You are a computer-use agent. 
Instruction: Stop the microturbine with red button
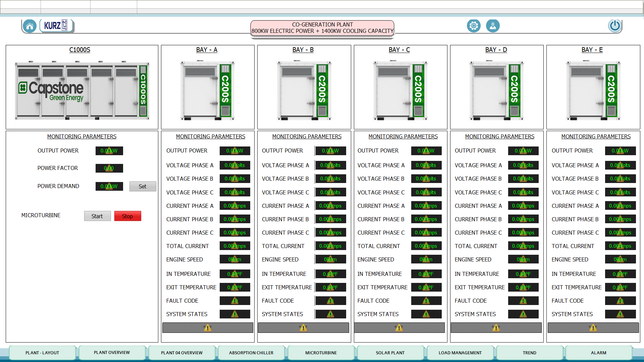click(127, 216)
